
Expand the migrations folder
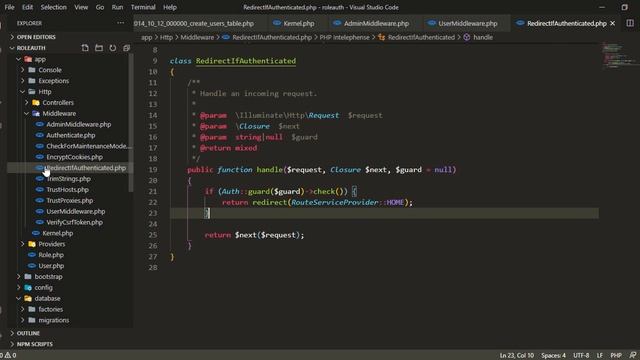click(x=53, y=320)
